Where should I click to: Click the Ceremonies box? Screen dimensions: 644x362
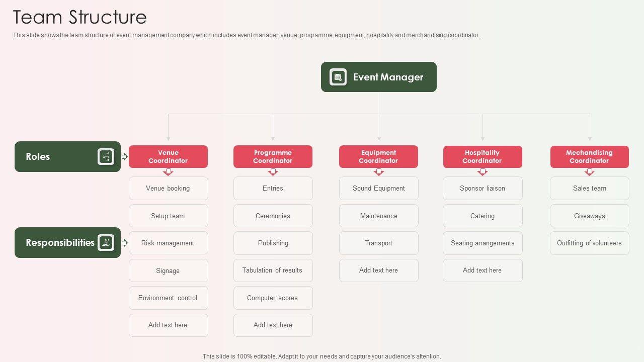(x=273, y=216)
